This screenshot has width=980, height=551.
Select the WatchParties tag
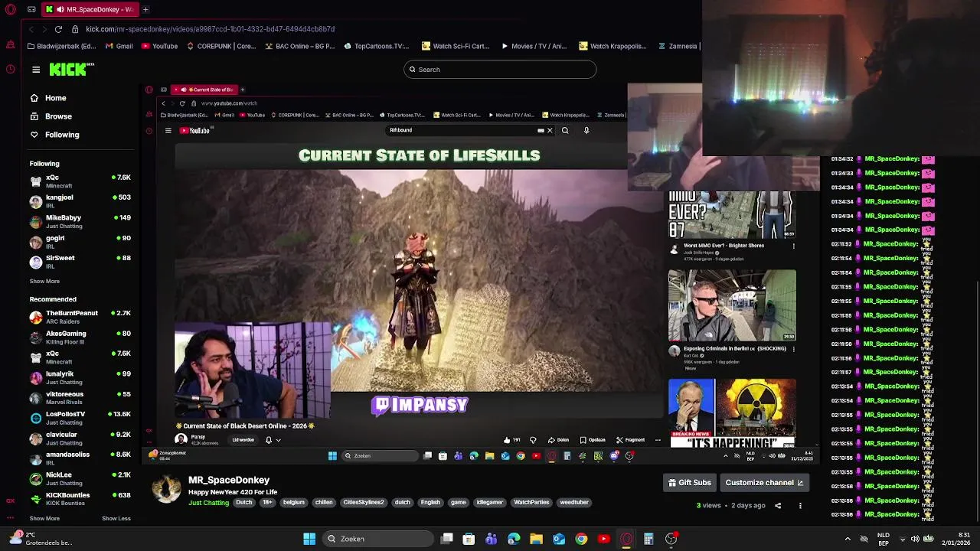pyautogui.click(x=531, y=502)
